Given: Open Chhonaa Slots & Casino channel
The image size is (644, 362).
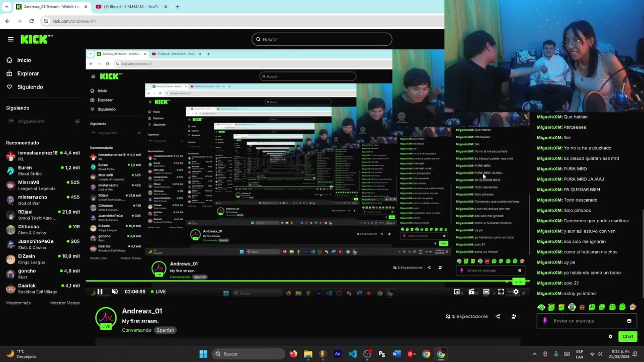Looking at the screenshot, I should click(43, 229).
